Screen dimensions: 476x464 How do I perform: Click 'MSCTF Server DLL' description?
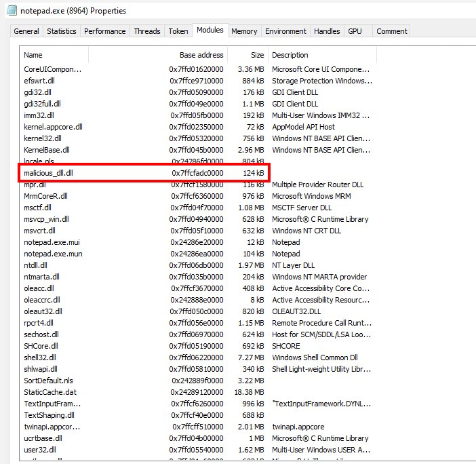point(302,208)
